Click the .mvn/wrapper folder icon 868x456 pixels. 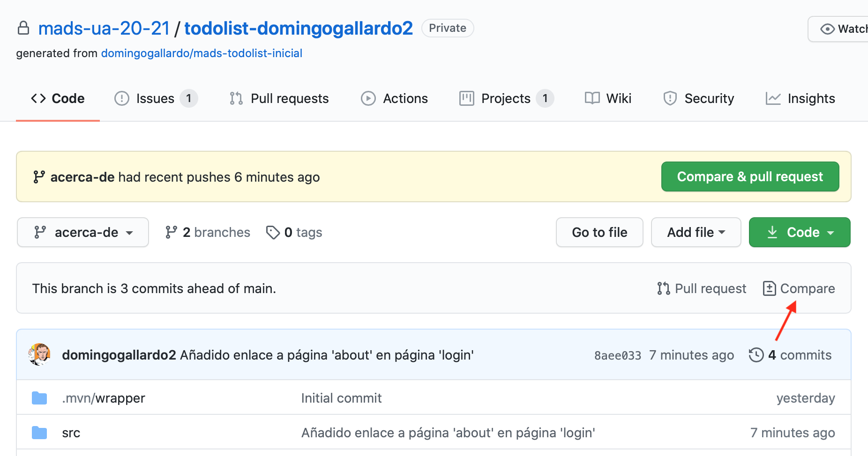pos(39,398)
